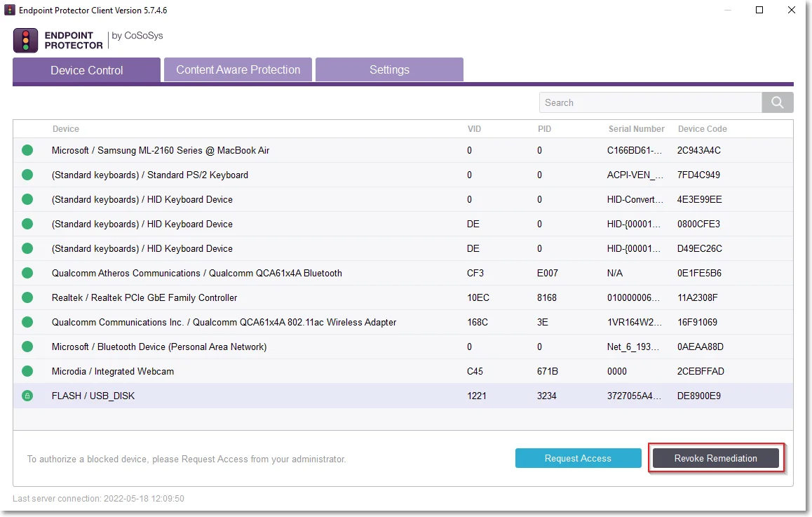Image resolution: width=812 pixels, height=517 pixels.
Task: Click the Endpoint Protector traffic light logo
Action: pos(25,41)
